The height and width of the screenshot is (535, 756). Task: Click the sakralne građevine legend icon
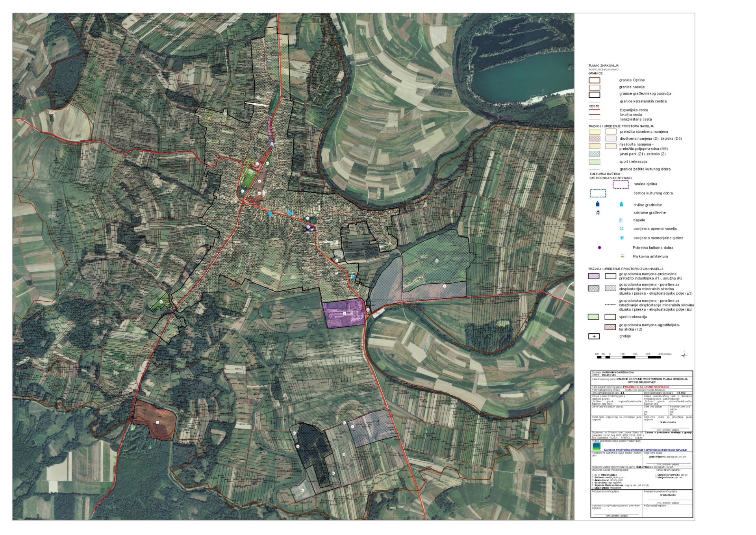pos(598,213)
